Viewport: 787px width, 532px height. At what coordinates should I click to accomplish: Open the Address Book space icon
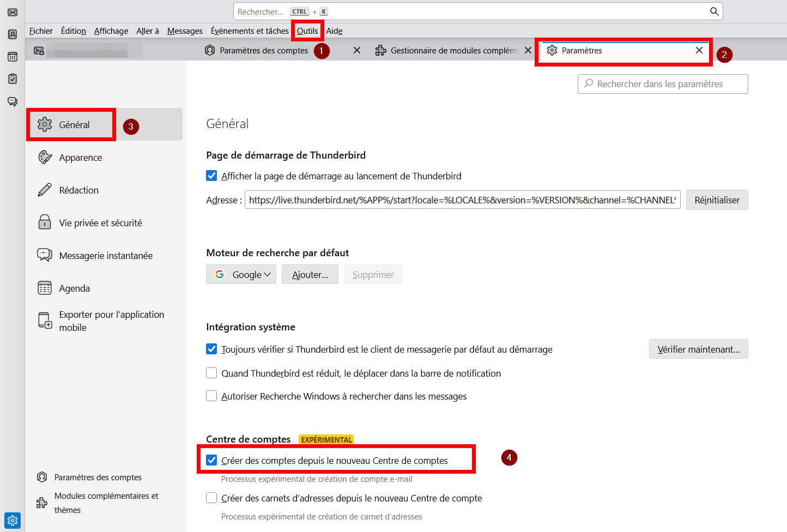coord(13,34)
